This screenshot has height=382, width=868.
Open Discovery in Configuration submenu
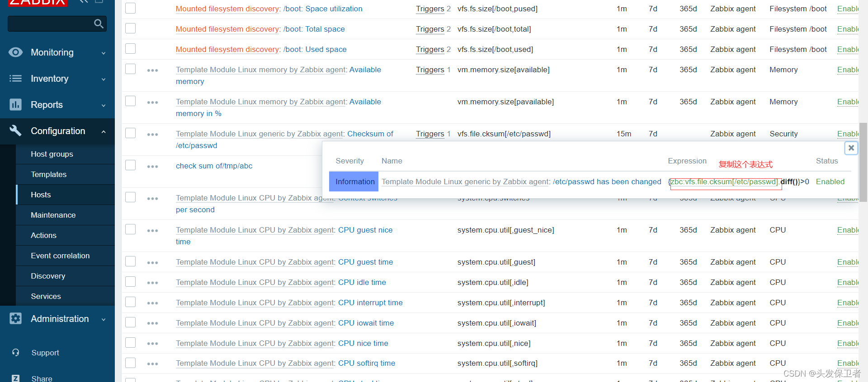(x=48, y=276)
